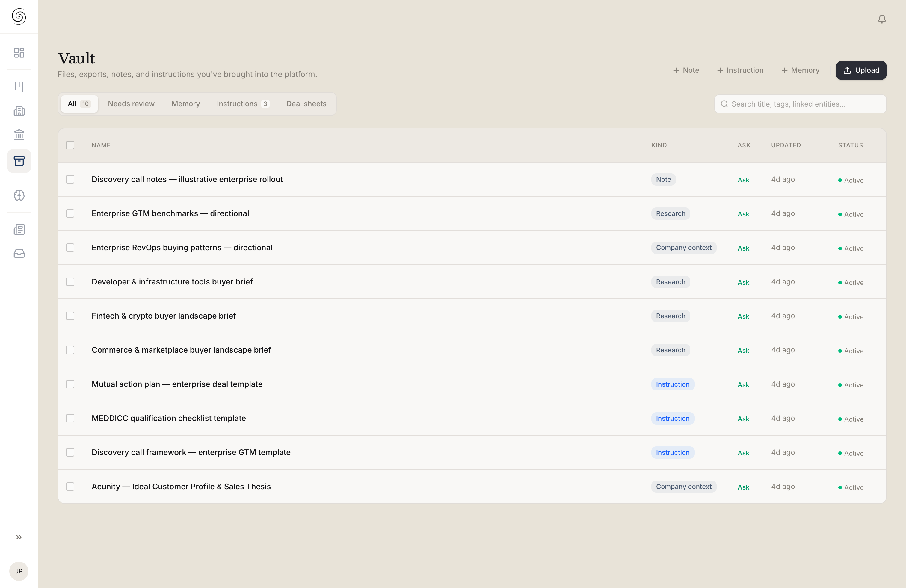The image size is (906, 588).
Task: Ask about Fintech & crypto landscape brief
Action: (x=743, y=316)
